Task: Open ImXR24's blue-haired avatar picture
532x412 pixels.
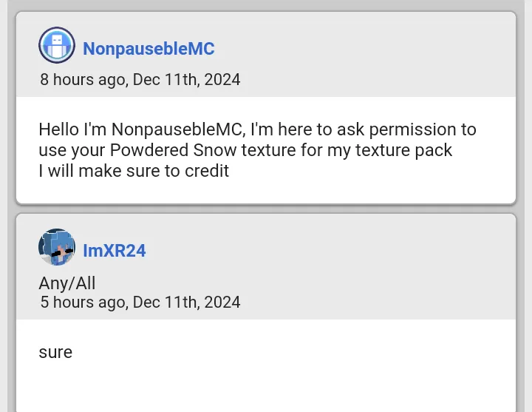Action: [57, 247]
